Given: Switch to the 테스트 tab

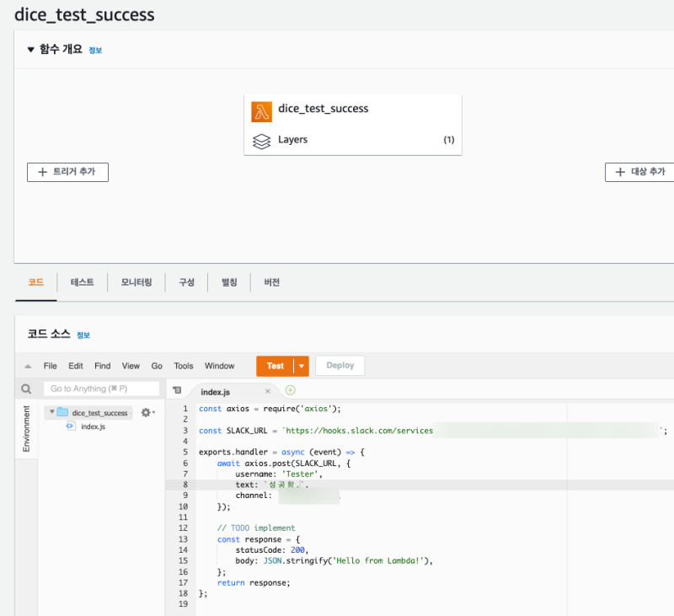Looking at the screenshot, I should point(82,282).
